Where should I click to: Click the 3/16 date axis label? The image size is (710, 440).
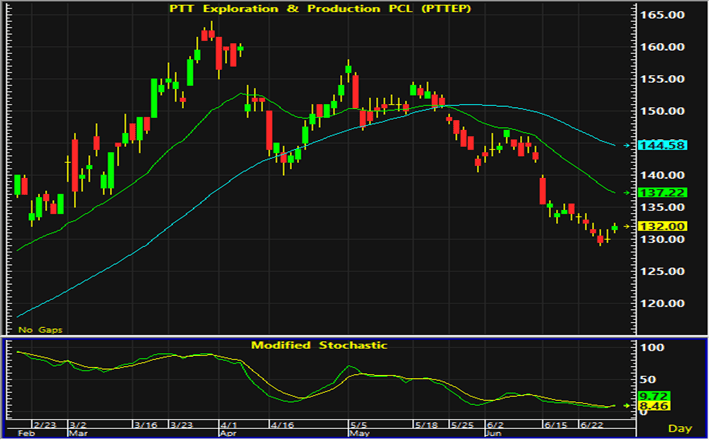coord(146,425)
